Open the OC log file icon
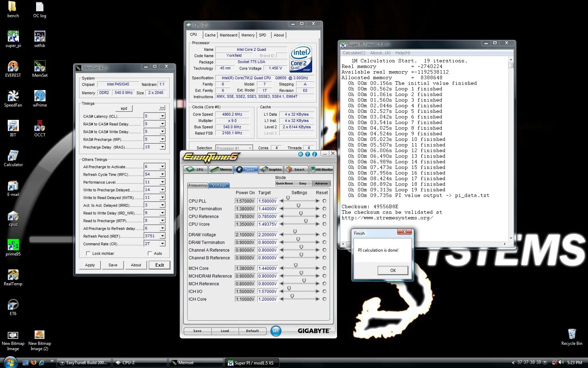The width and height of the screenshot is (588, 368). (40, 9)
